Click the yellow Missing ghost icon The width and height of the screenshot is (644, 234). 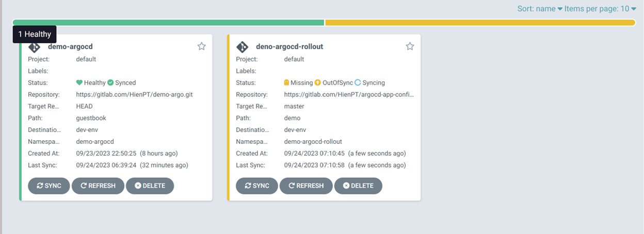(287, 82)
